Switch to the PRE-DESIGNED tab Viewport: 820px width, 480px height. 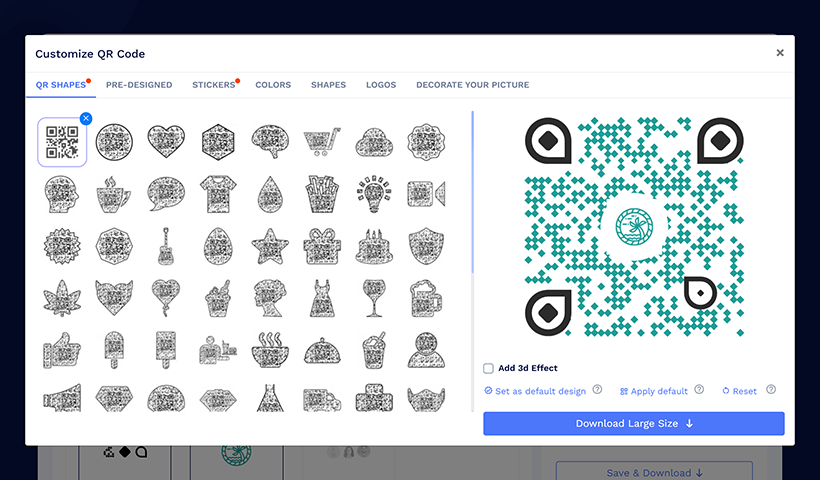coord(139,85)
